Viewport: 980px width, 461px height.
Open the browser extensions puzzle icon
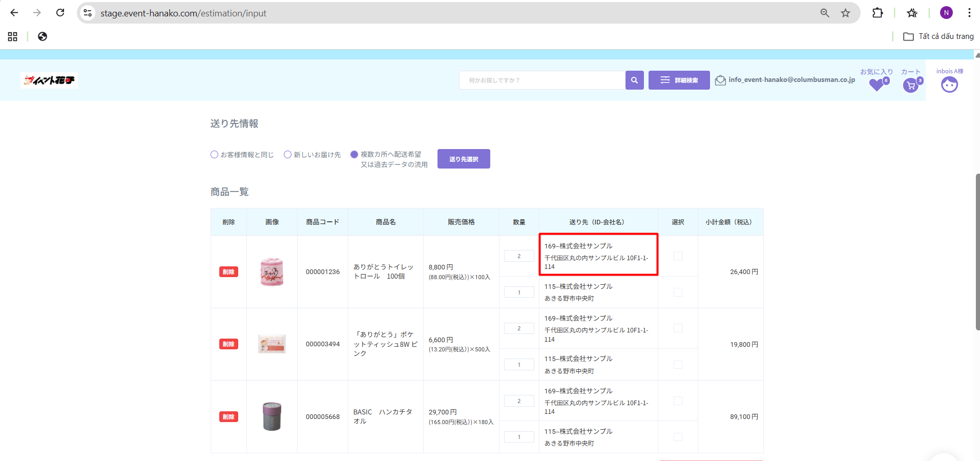(x=878, y=13)
